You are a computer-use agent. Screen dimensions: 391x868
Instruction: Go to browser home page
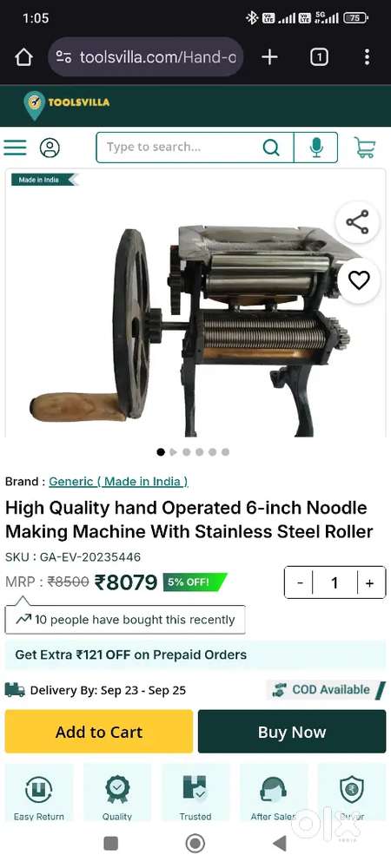[23, 57]
